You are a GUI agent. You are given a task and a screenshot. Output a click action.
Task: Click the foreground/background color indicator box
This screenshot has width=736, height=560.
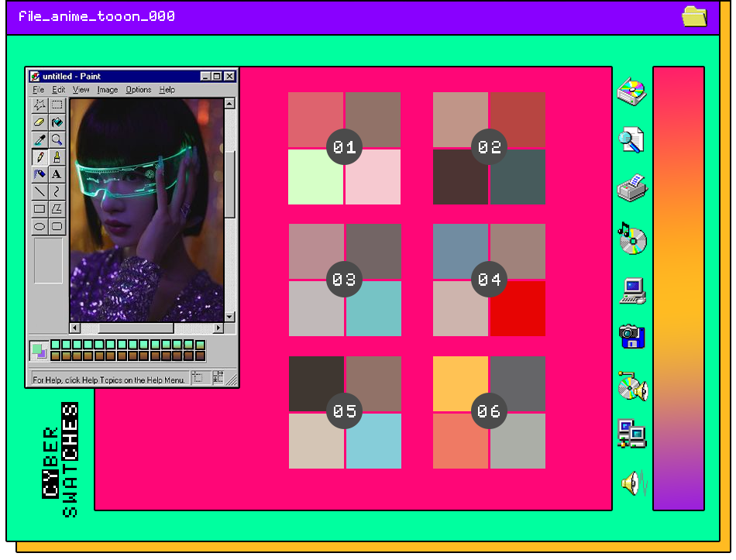[39, 351]
